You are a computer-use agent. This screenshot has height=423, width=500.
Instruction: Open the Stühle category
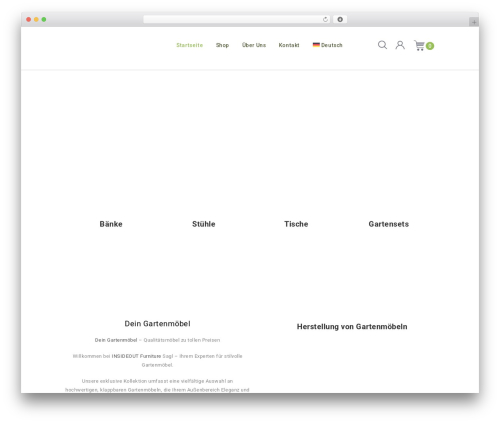pyautogui.click(x=204, y=224)
